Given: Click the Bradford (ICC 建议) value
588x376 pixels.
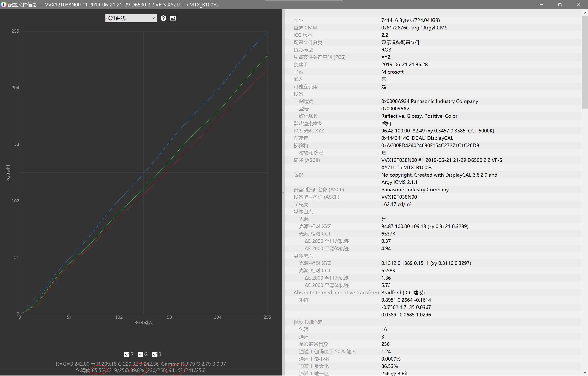Looking at the screenshot, I should click(x=403, y=293).
